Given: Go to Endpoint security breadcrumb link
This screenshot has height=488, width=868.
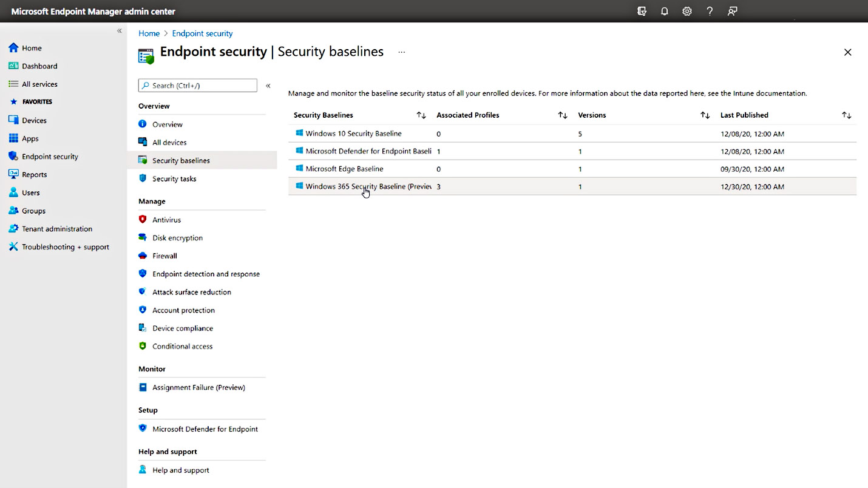Looking at the screenshot, I should point(202,33).
